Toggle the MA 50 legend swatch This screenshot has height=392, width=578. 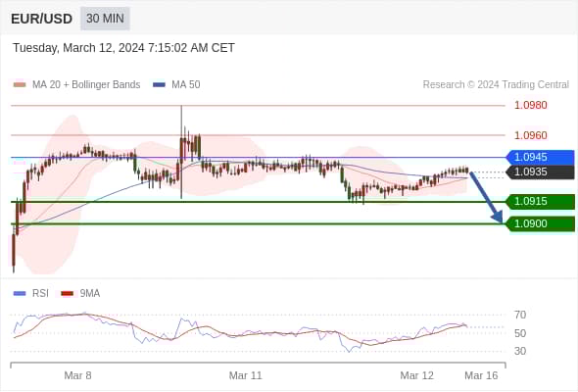point(159,85)
